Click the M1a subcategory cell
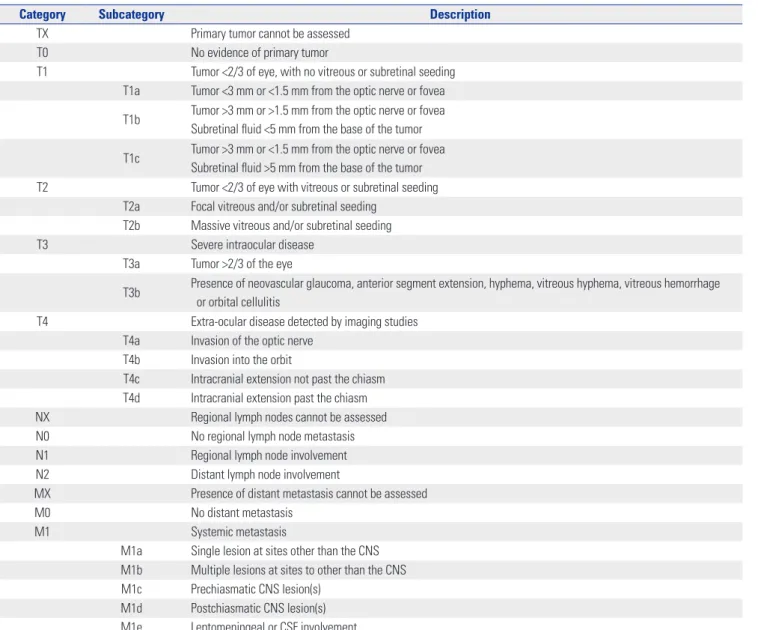This screenshot has height=630, width=758. [131, 551]
